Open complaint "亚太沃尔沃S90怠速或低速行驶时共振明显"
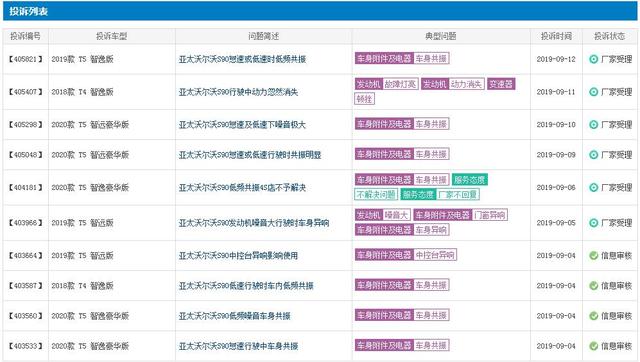Image resolution: width=640 pixels, height=362 pixels. tap(250, 155)
